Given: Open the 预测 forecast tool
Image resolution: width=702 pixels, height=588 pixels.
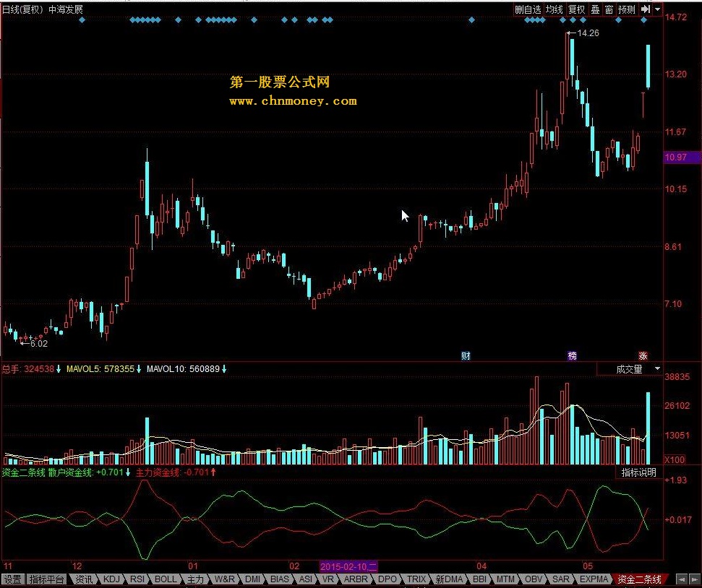Looking at the screenshot, I should pyautogui.click(x=626, y=9).
